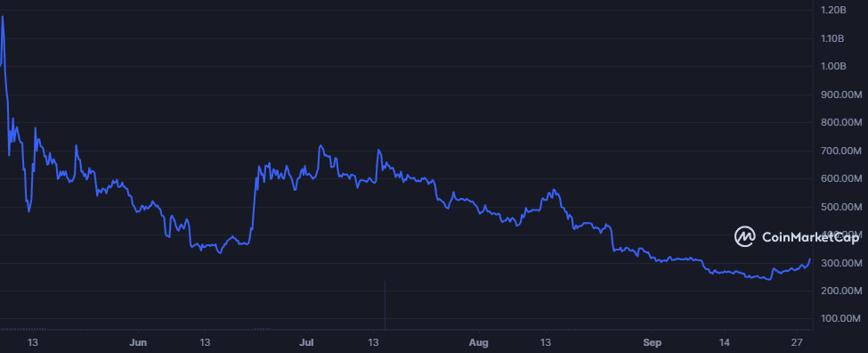Click the Aug x-axis label
Image resolution: width=868 pixels, height=353 pixels.
click(x=478, y=342)
